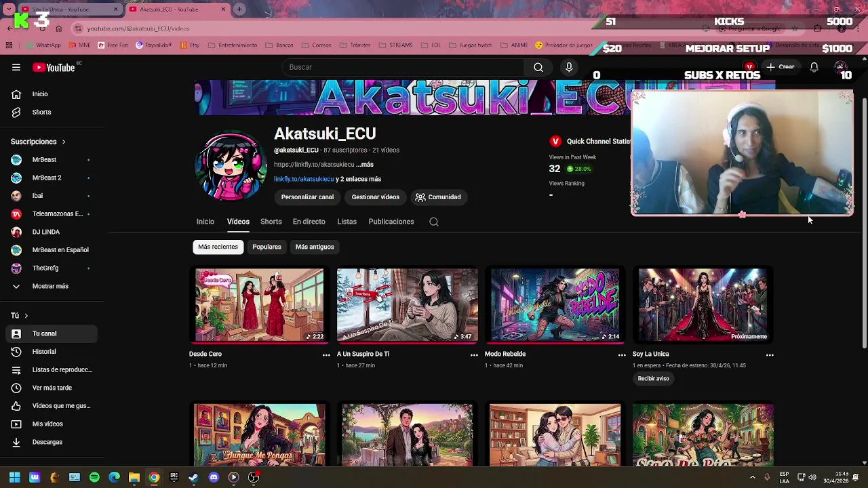The height and width of the screenshot is (488, 868).
Task: Select the Más recientes filter chip
Action: point(218,247)
